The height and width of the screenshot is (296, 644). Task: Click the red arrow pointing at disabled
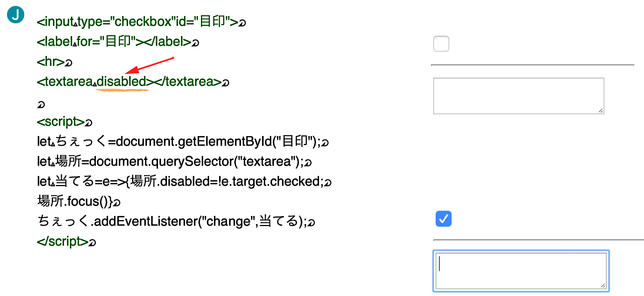[150, 65]
